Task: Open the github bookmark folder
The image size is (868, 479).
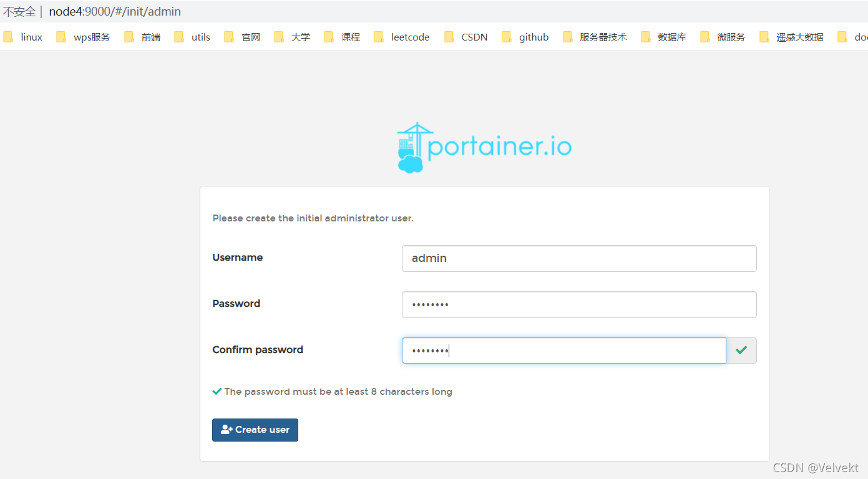Action: pyautogui.click(x=525, y=37)
